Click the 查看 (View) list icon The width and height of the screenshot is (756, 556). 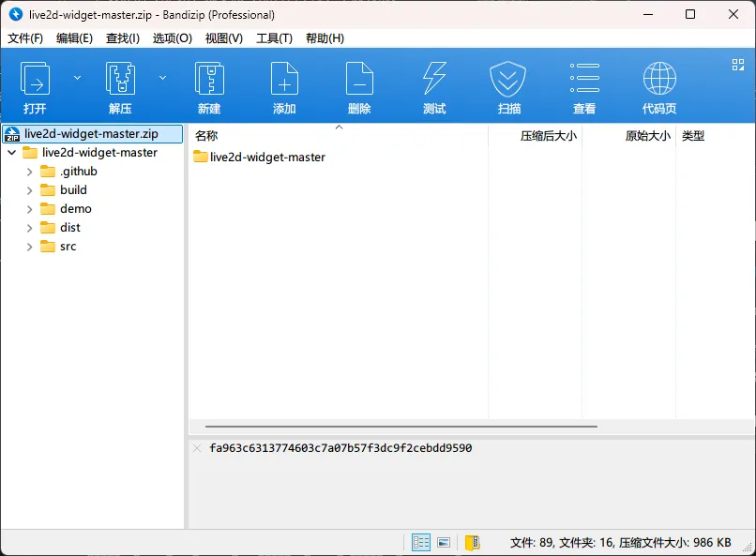pos(584,80)
